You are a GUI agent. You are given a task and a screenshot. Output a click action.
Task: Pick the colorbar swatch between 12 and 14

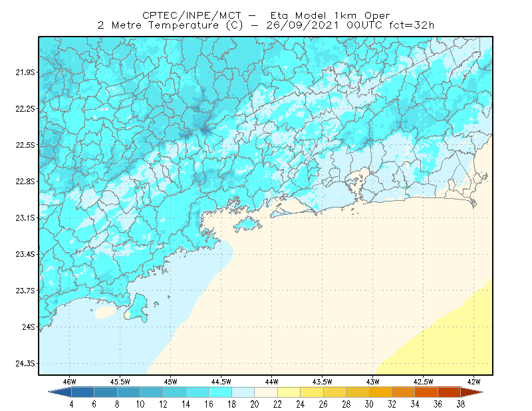[174, 392]
